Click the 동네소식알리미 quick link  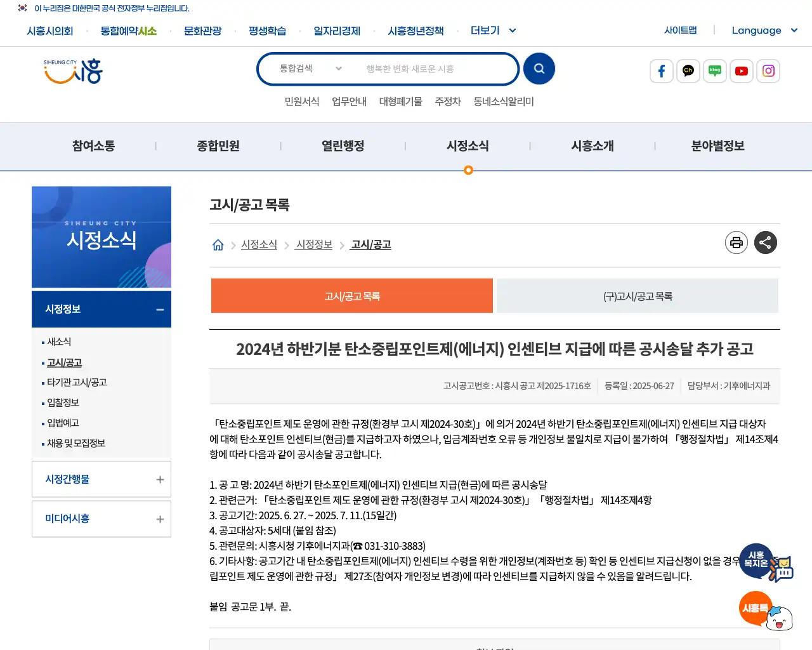coord(504,102)
